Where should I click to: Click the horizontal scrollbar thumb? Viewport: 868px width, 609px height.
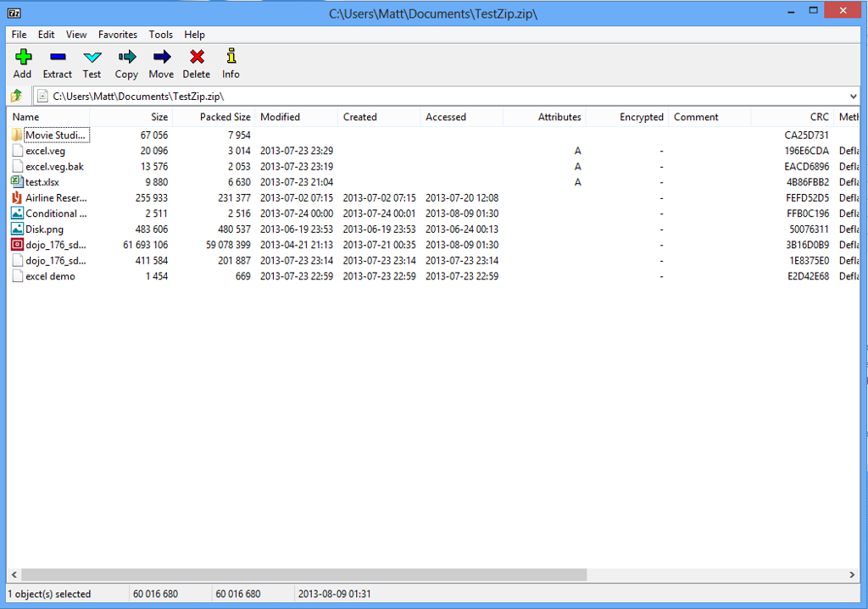click(304, 575)
